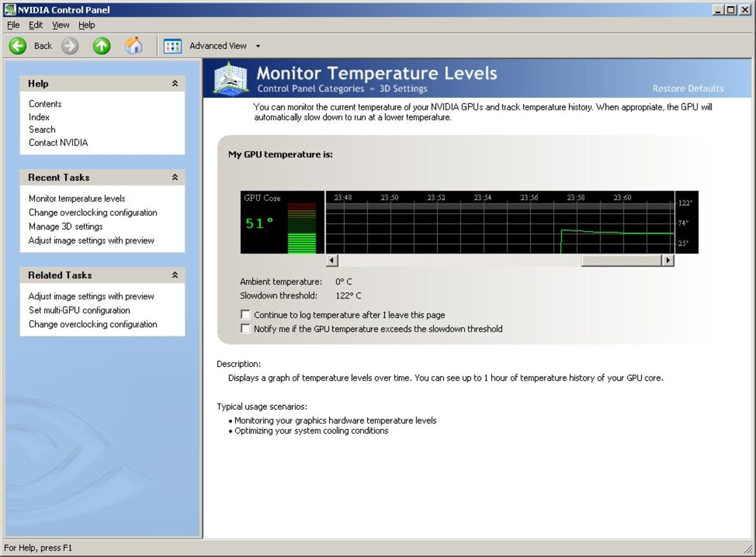Click Restore Defaults link
Image resolution: width=756 pixels, height=557 pixels.
tap(688, 89)
